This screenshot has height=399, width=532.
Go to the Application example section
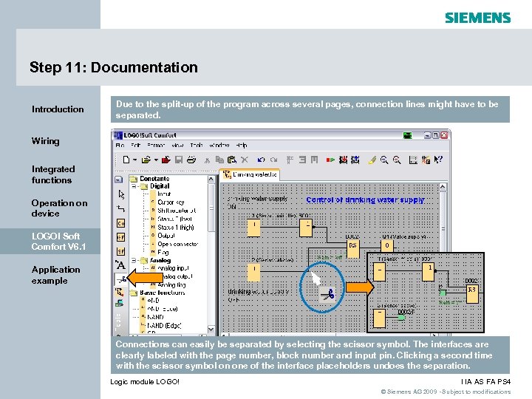[x=55, y=275]
